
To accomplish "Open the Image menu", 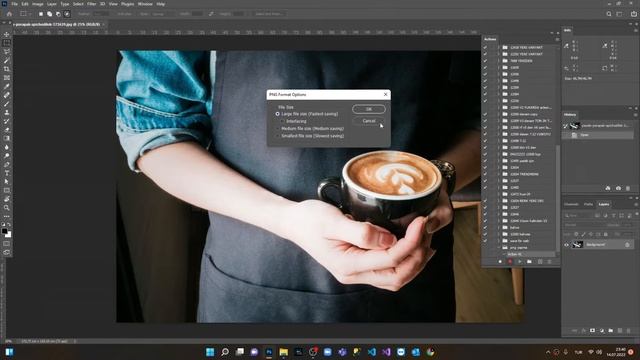I will (x=38, y=4).
